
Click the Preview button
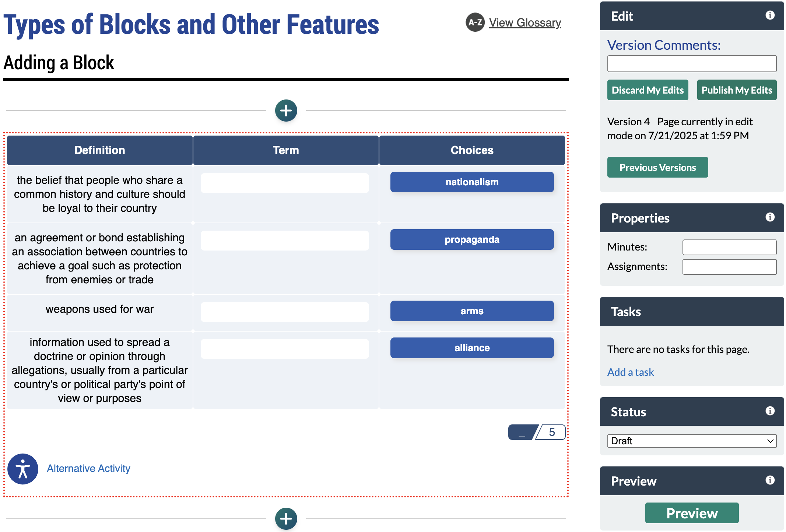coord(692,513)
